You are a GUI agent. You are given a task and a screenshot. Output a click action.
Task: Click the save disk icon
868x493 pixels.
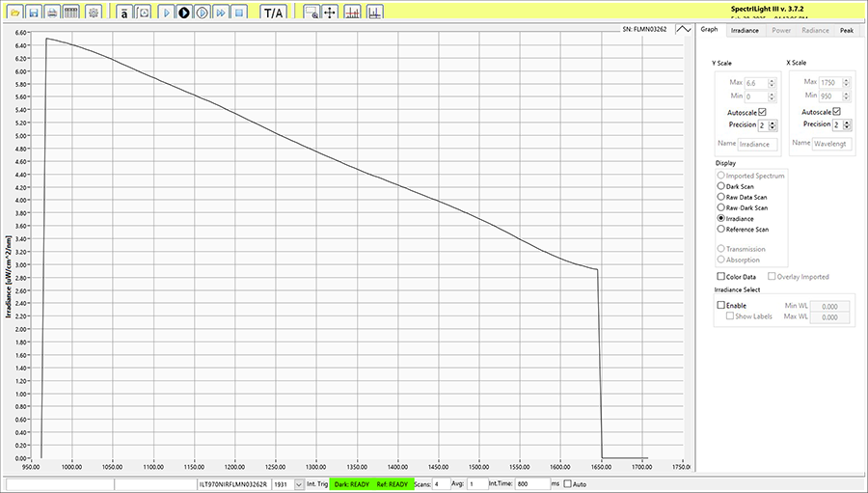[x=34, y=14]
